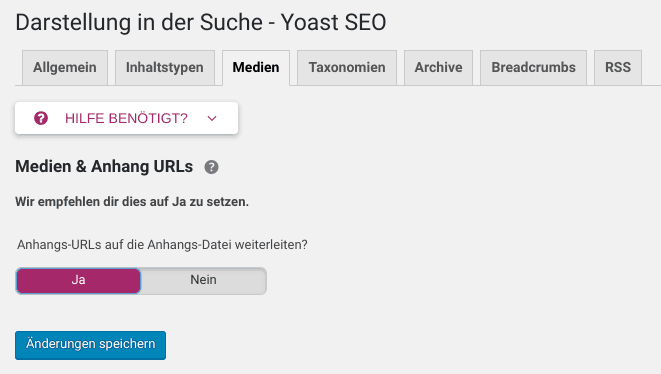Click 'Darstellung in der Suche' in title

click(139, 22)
